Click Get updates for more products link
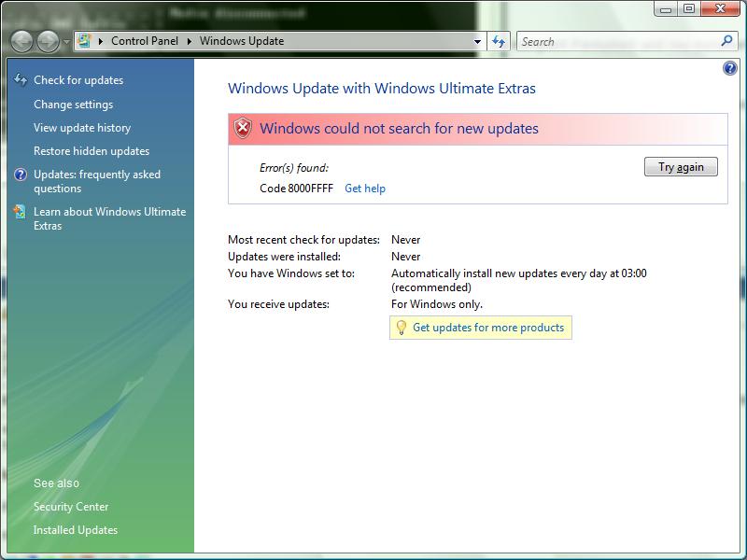This screenshot has width=747, height=560. 488,328
